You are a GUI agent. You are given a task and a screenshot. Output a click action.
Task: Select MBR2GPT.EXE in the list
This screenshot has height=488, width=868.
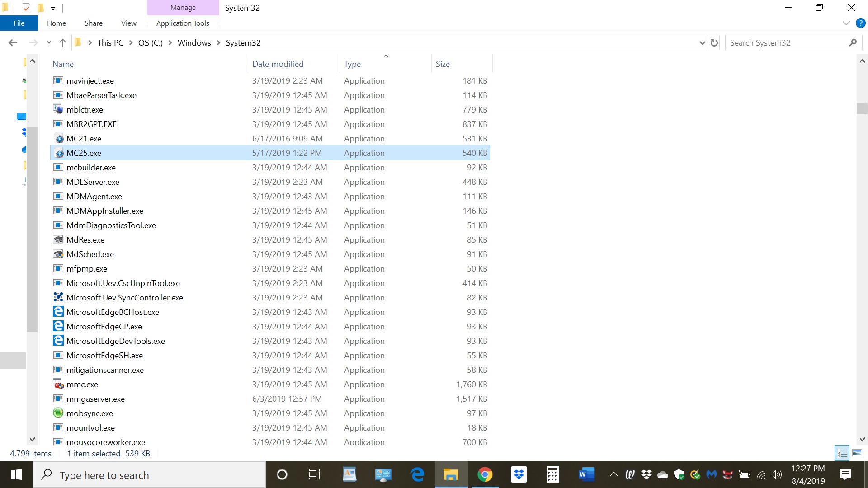(x=270, y=124)
